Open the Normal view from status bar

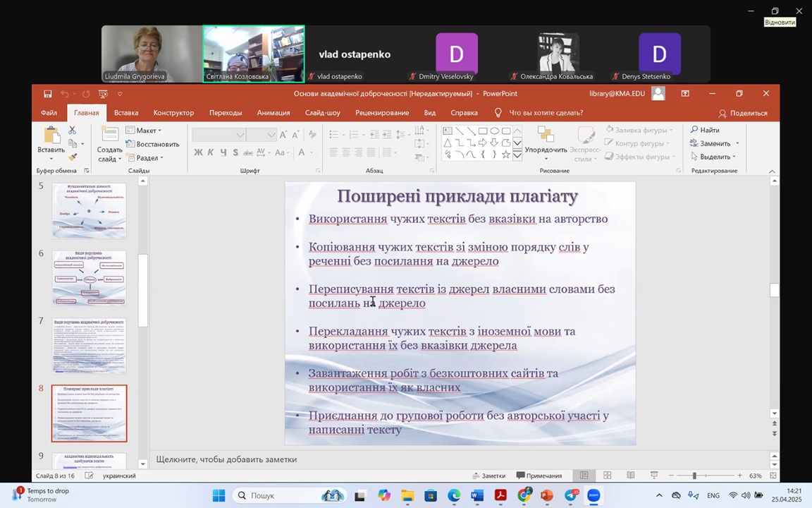[584, 476]
